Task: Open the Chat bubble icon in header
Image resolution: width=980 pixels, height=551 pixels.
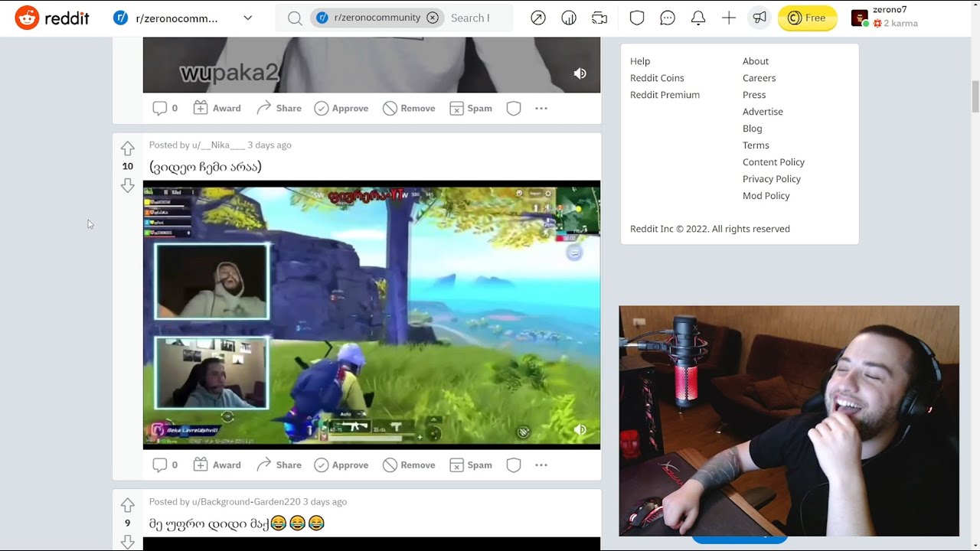Action: [668, 18]
